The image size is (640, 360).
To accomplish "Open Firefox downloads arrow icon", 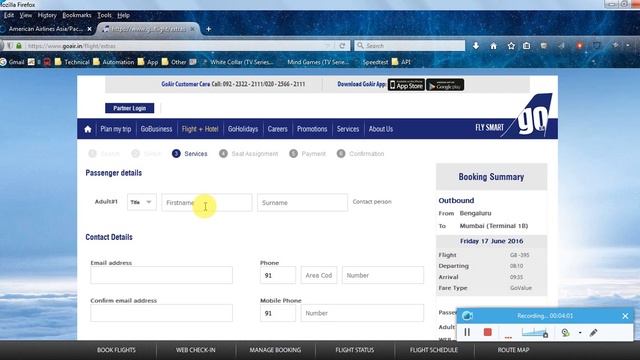I will [476, 46].
